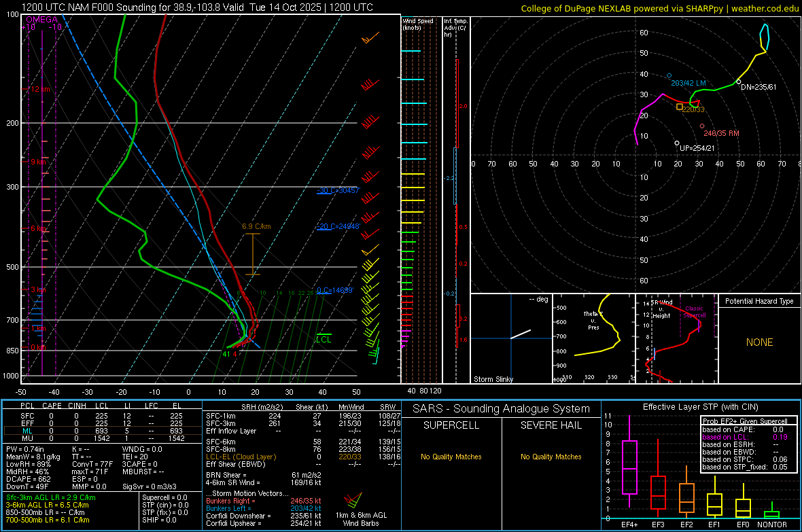The width and height of the screenshot is (802, 532).
Task: Click the Theta-E v. Pres plot
Action: pos(594,338)
